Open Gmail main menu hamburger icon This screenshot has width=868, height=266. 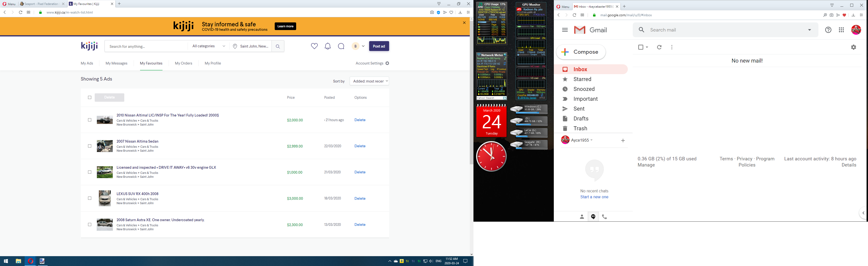(x=565, y=30)
